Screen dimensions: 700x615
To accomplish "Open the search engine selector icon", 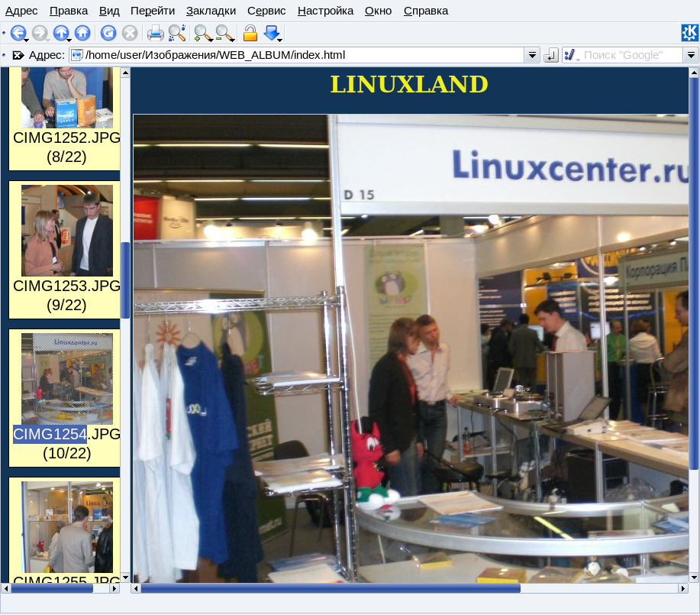I will (570, 55).
